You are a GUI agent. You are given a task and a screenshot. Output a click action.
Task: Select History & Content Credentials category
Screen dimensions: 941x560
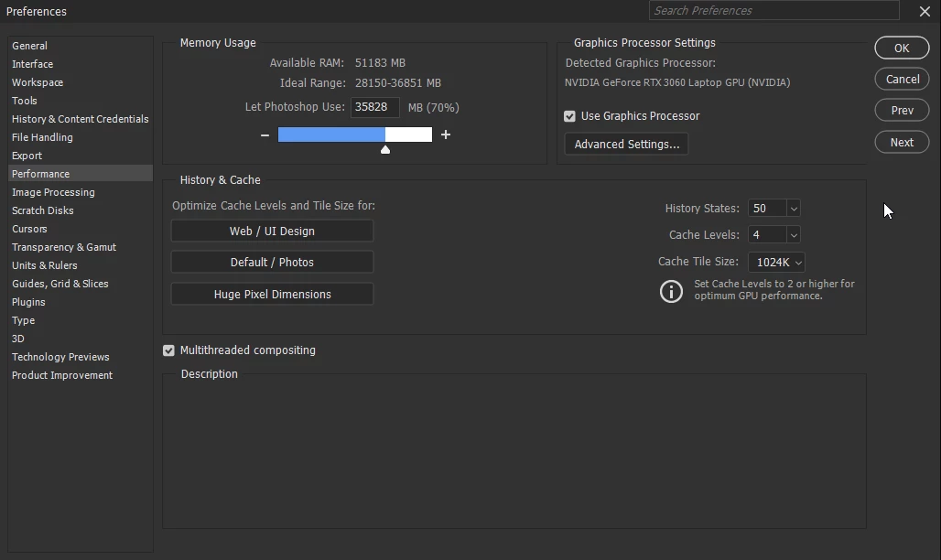point(81,119)
